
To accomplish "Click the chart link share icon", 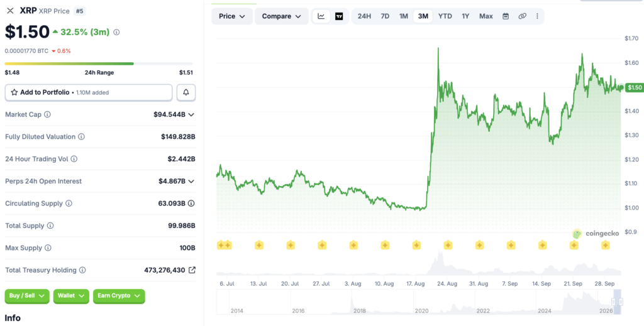I will pos(522,16).
